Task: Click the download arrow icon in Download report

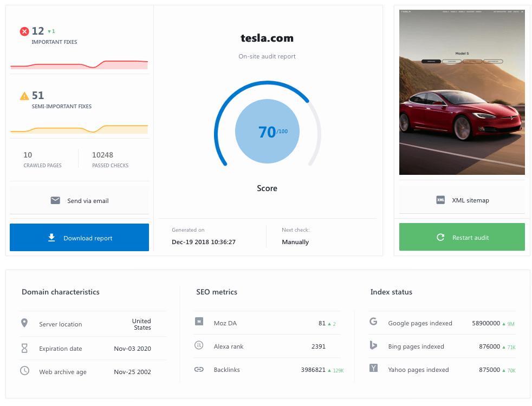Action: click(x=51, y=238)
